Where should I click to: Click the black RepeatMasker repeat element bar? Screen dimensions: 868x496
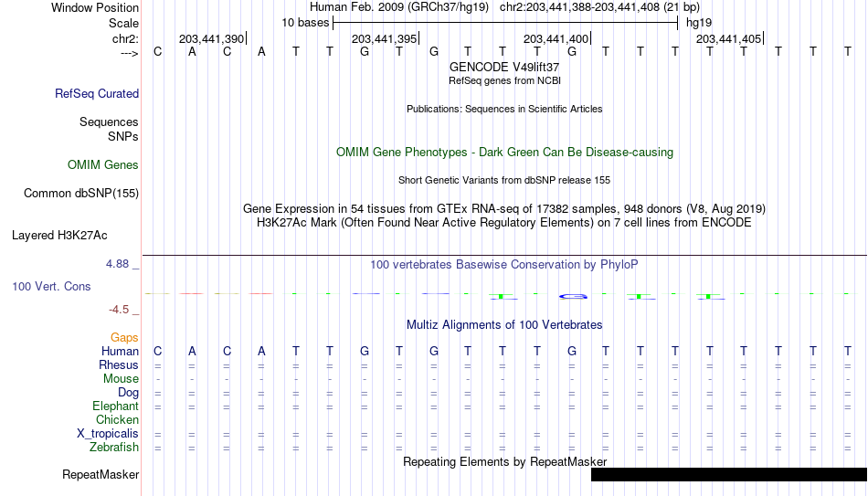(729, 474)
